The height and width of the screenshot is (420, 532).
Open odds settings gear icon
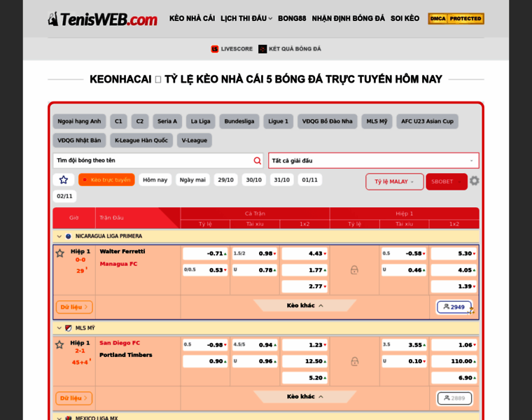click(475, 181)
